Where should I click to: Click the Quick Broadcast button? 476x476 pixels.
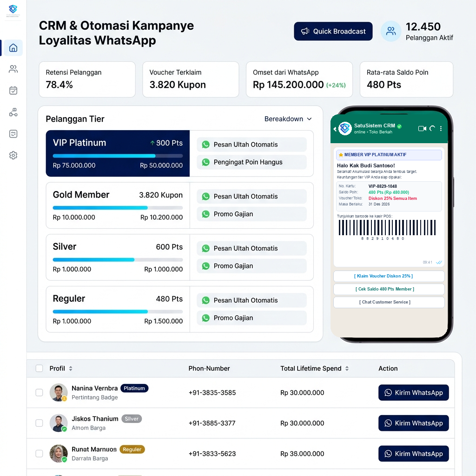coord(333,31)
